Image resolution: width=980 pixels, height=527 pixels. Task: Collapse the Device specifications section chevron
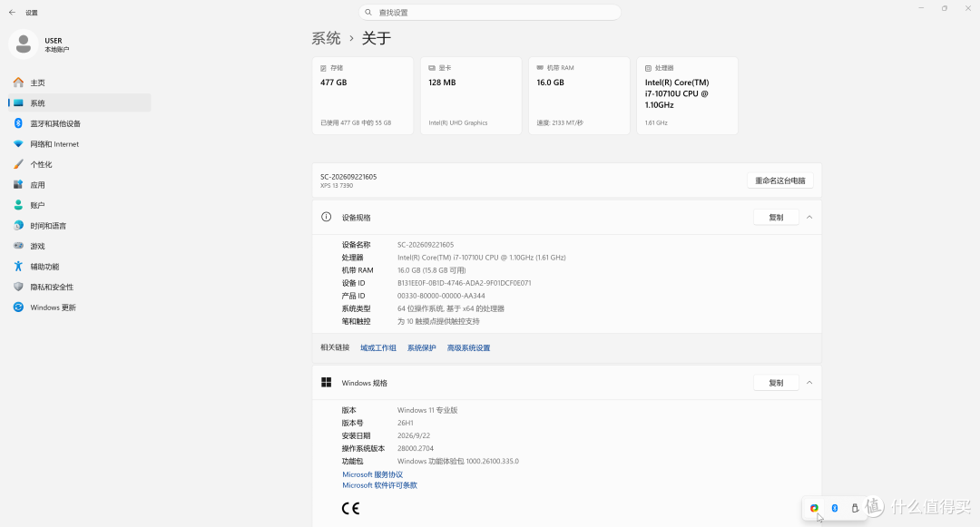click(809, 218)
